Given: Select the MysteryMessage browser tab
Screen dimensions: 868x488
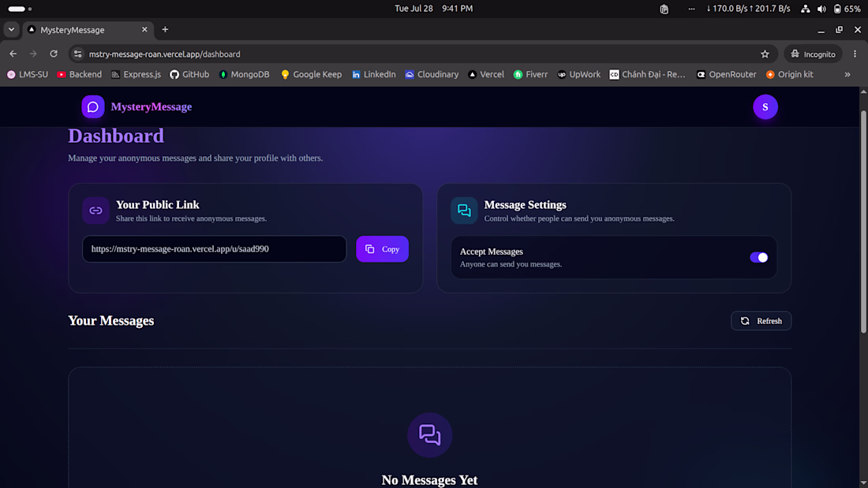Looking at the screenshot, I should [x=88, y=30].
